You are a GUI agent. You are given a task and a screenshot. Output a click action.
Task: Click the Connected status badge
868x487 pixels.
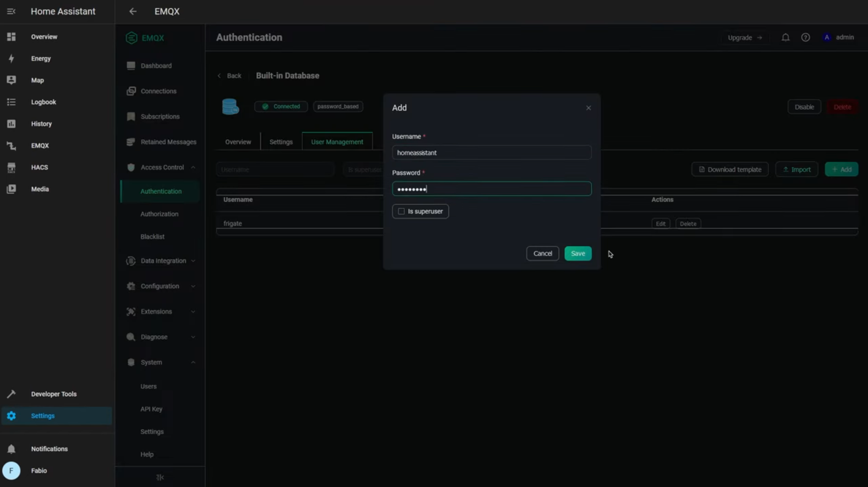pyautogui.click(x=281, y=107)
